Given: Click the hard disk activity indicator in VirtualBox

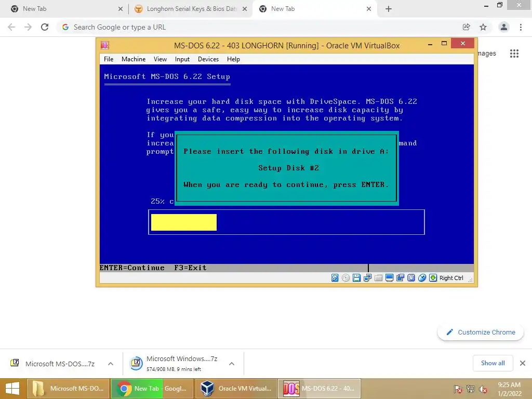Looking at the screenshot, I should coord(335,278).
